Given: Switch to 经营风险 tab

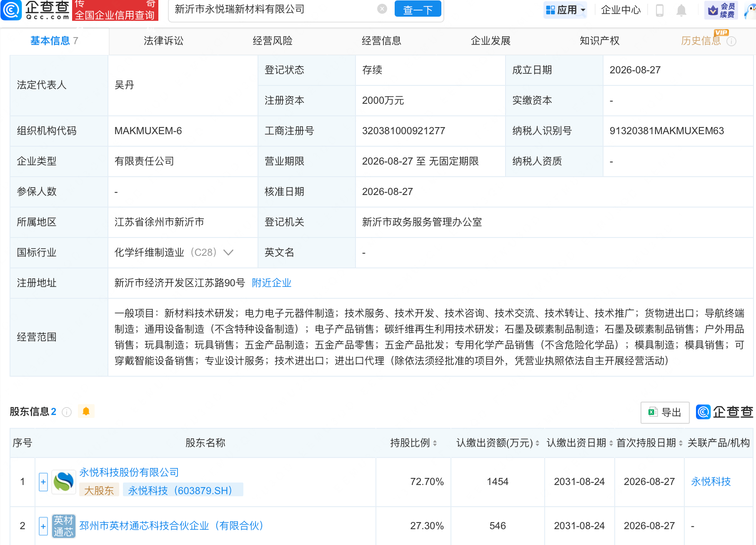Looking at the screenshot, I should pyautogui.click(x=273, y=41).
